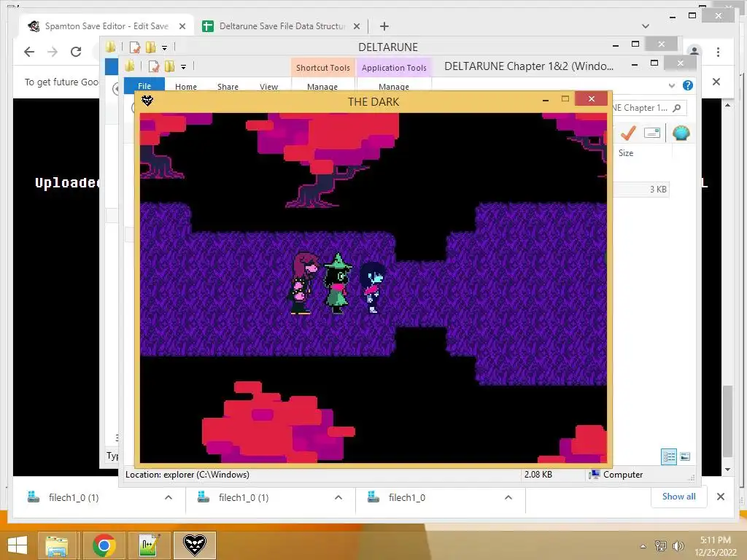Open the first filech1_0 (1) download

[x=74, y=497]
